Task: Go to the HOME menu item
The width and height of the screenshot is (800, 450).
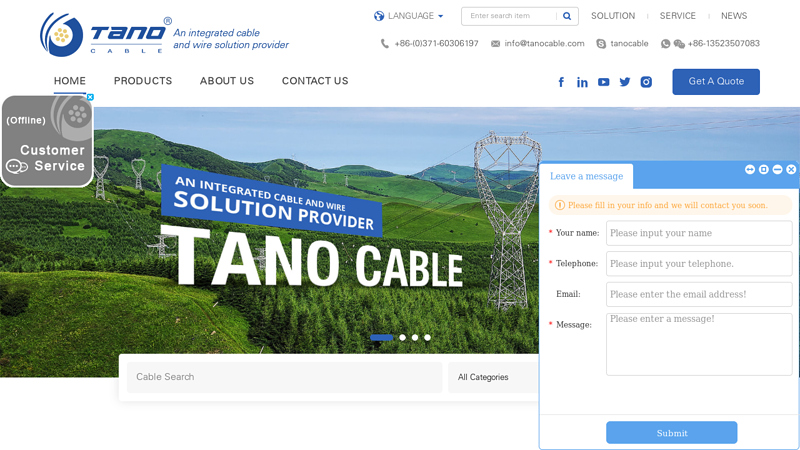Action: (x=70, y=81)
